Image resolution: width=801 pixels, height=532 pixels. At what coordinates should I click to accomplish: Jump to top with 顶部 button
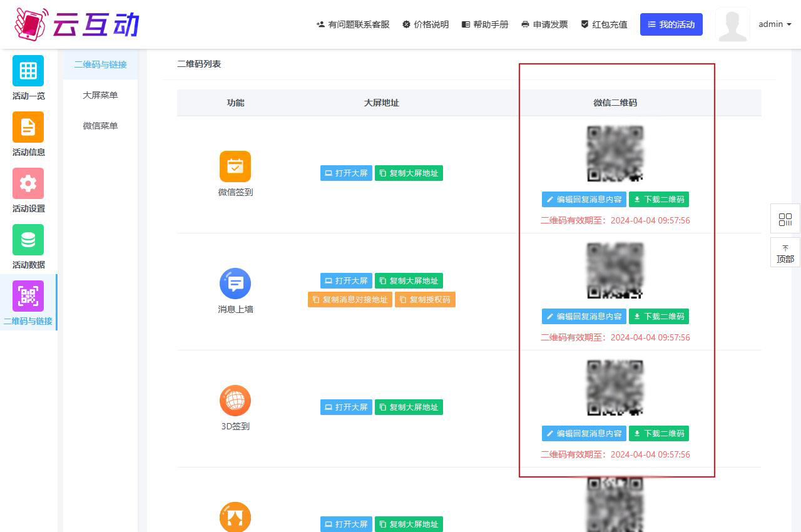click(785, 253)
